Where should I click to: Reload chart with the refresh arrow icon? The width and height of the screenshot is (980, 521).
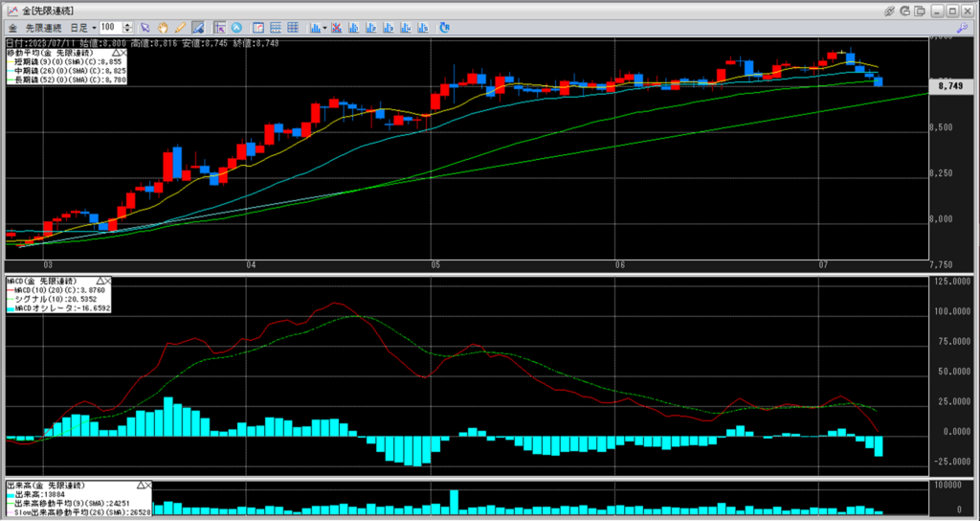click(445, 28)
